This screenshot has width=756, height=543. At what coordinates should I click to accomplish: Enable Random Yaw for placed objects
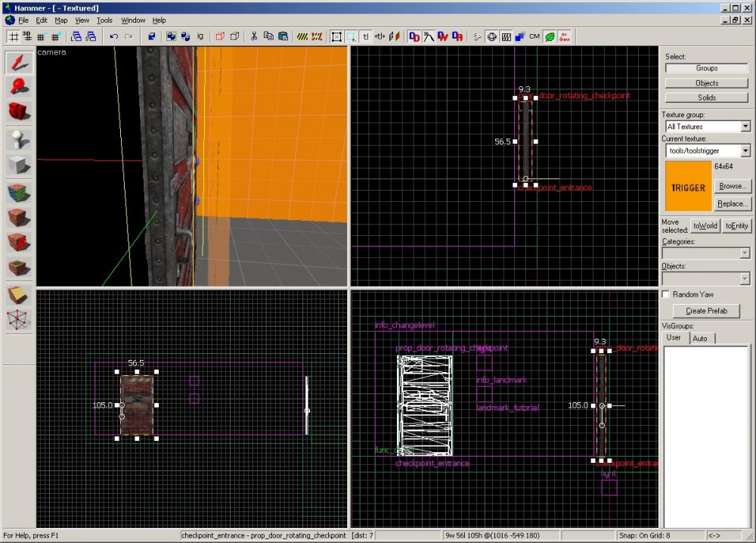(666, 294)
